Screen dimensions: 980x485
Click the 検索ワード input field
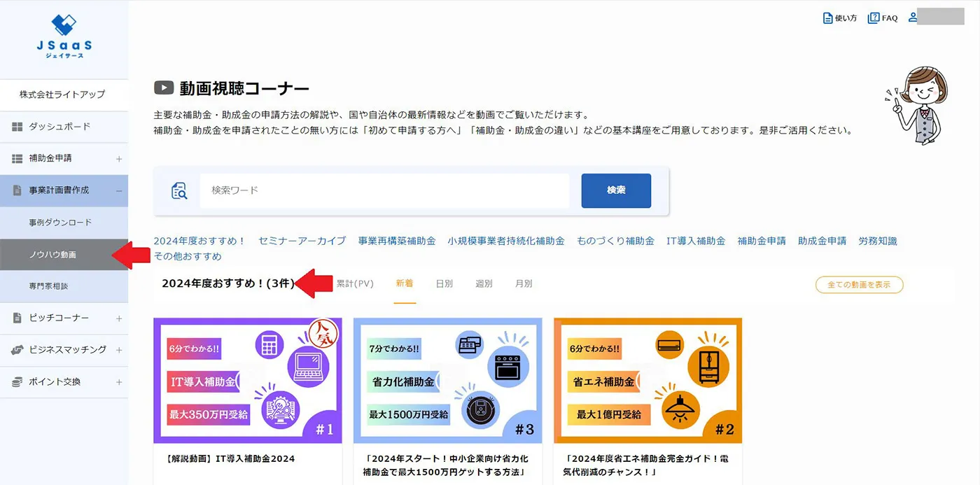pyautogui.click(x=384, y=190)
